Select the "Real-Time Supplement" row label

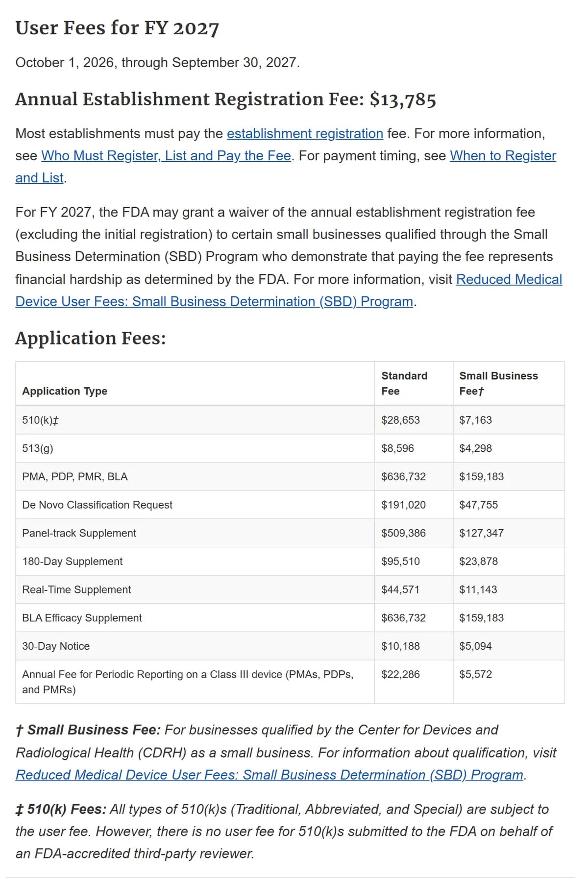[77, 589]
